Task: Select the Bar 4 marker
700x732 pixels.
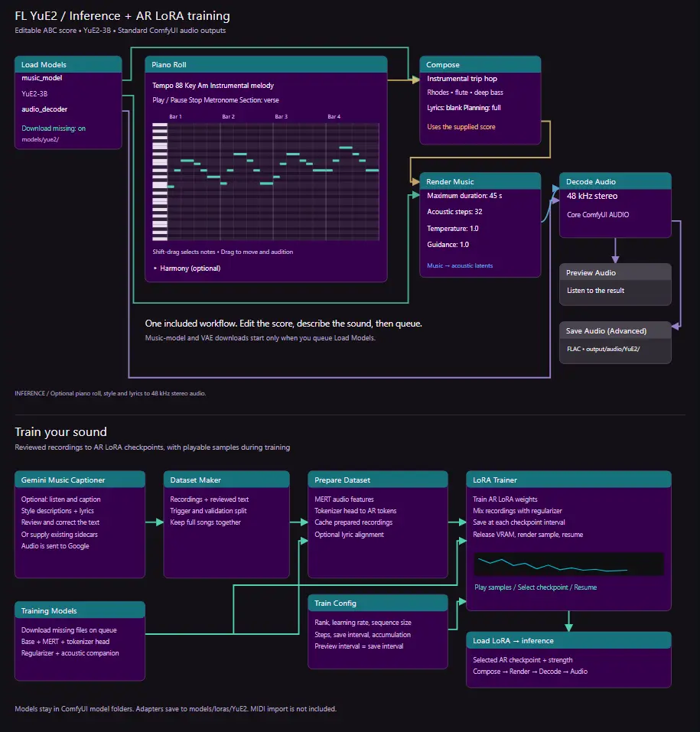Action: point(334,117)
